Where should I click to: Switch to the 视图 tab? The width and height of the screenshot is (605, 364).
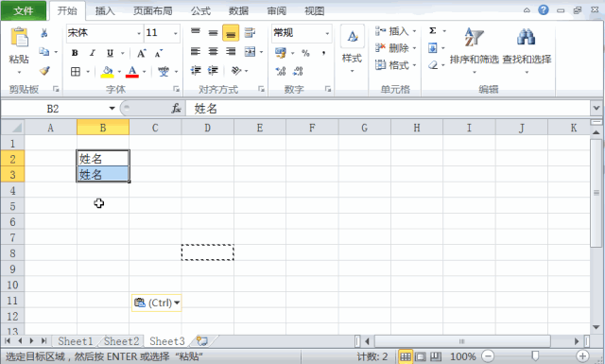[315, 10]
